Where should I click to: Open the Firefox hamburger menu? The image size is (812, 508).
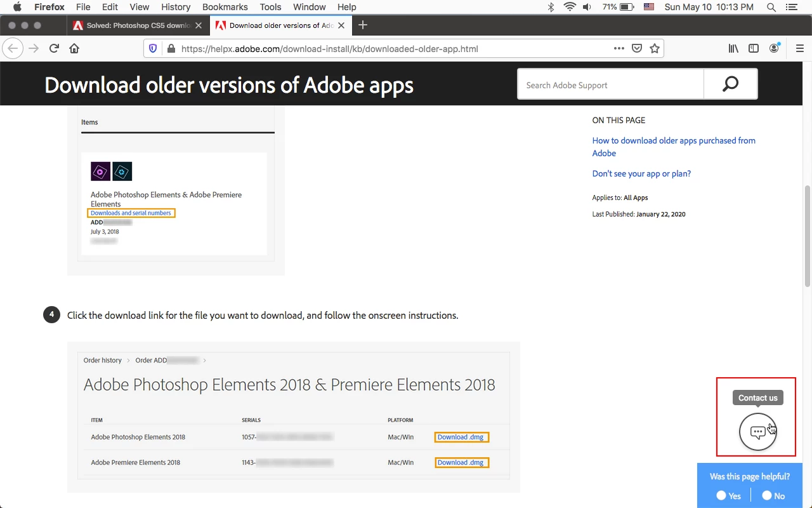799,48
